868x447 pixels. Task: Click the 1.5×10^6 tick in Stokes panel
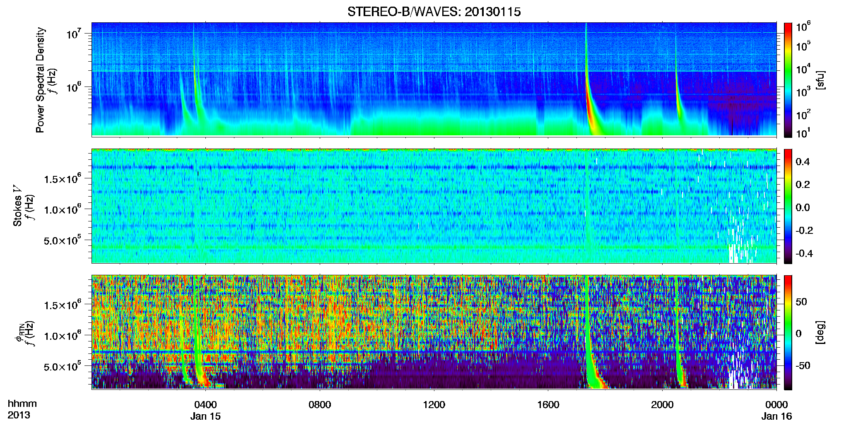pos(63,178)
